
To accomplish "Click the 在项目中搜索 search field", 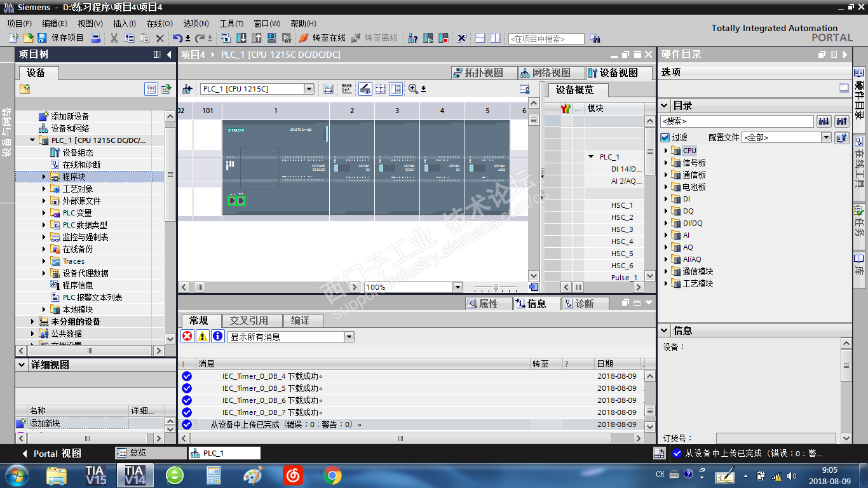I will (x=546, y=39).
